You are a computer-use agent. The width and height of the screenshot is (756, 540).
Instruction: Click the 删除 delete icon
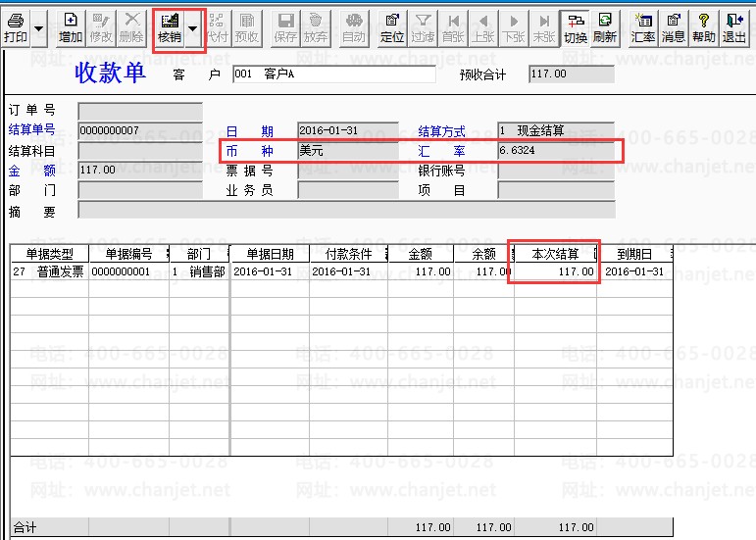tap(131, 28)
